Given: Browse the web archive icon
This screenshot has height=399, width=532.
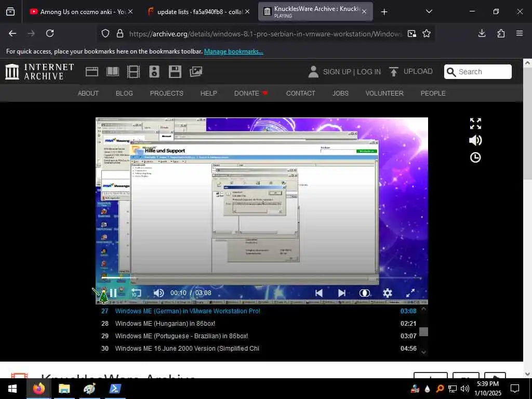Looking at the screenshot, I should pos(91,72).
